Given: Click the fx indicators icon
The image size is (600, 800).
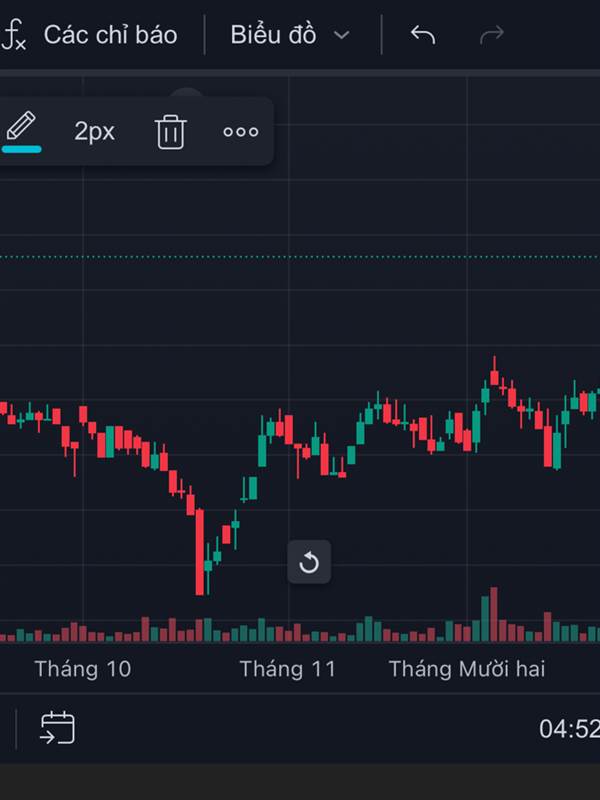Looking at the screenshot, I should coord(14,36).
